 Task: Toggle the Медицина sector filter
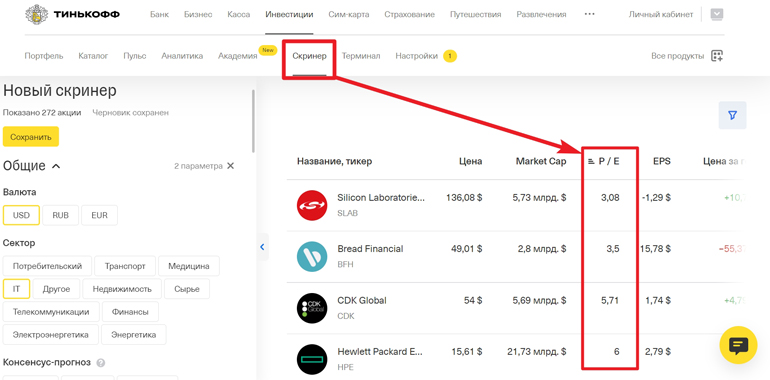pyautogui.click(x=189, y=266)
